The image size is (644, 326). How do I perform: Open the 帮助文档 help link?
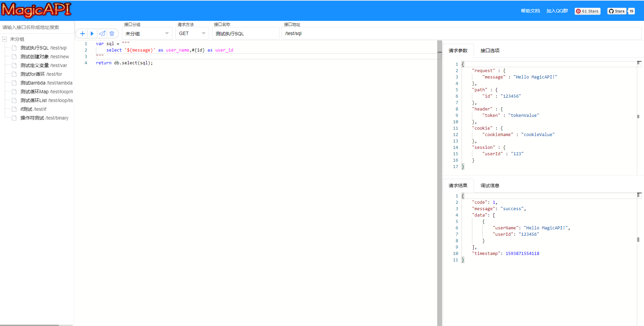point(530,11)
